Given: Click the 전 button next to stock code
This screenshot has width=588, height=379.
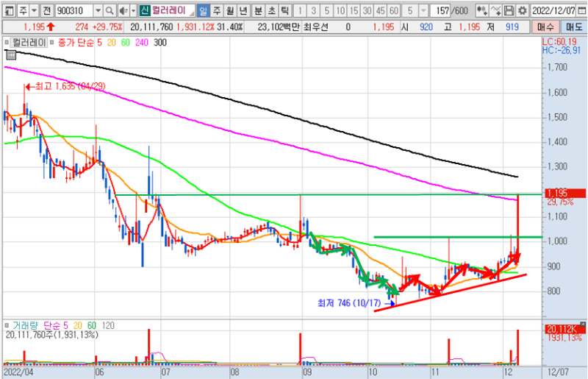Looking at the screenshot, I should (x=46, y=11).
